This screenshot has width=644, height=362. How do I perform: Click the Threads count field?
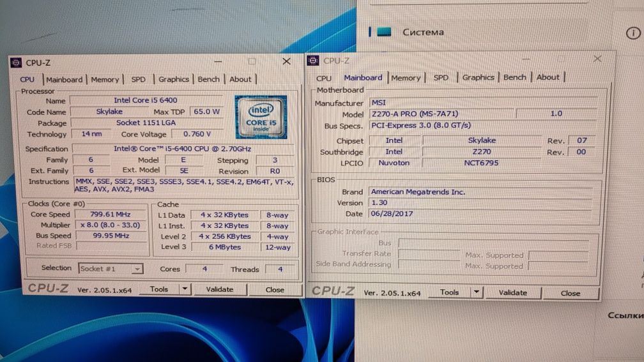point(280,269)
